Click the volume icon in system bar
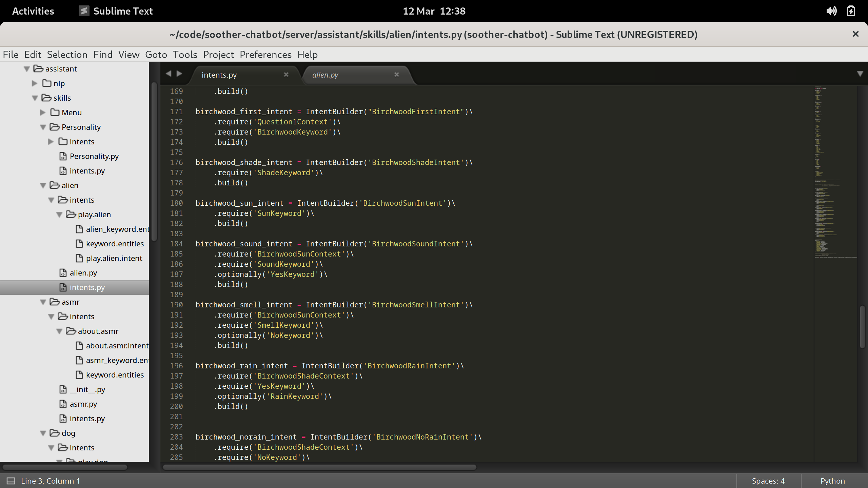Viewport: 868px width, 488px height. point(831,11)
